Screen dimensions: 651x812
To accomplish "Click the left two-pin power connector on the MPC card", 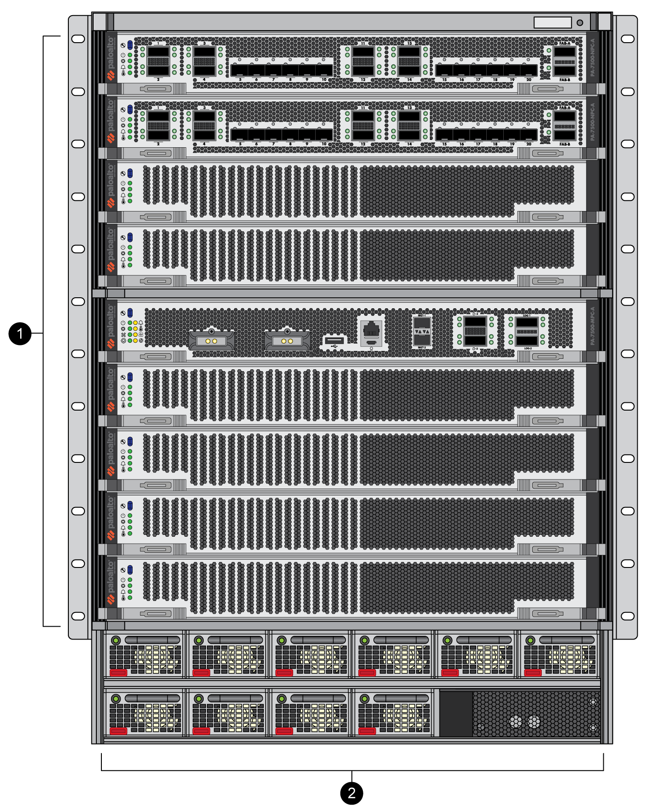I will point(211,341).
